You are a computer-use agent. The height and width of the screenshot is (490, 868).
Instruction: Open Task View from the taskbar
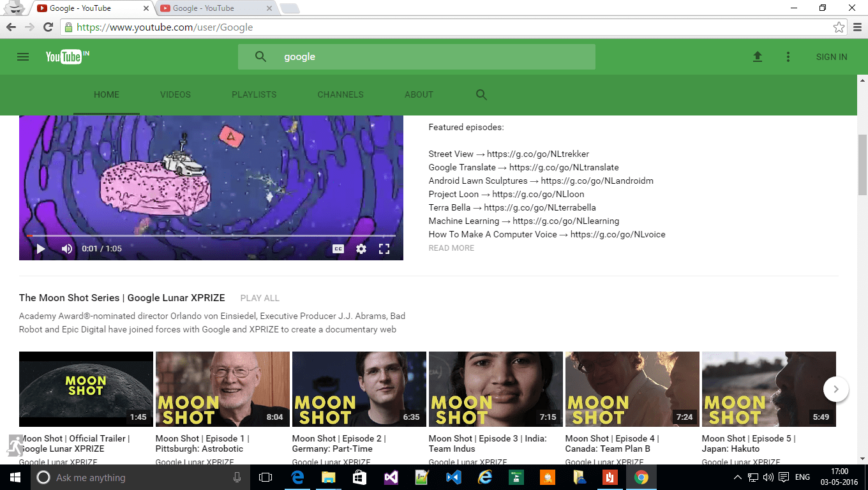pos(266,477)
